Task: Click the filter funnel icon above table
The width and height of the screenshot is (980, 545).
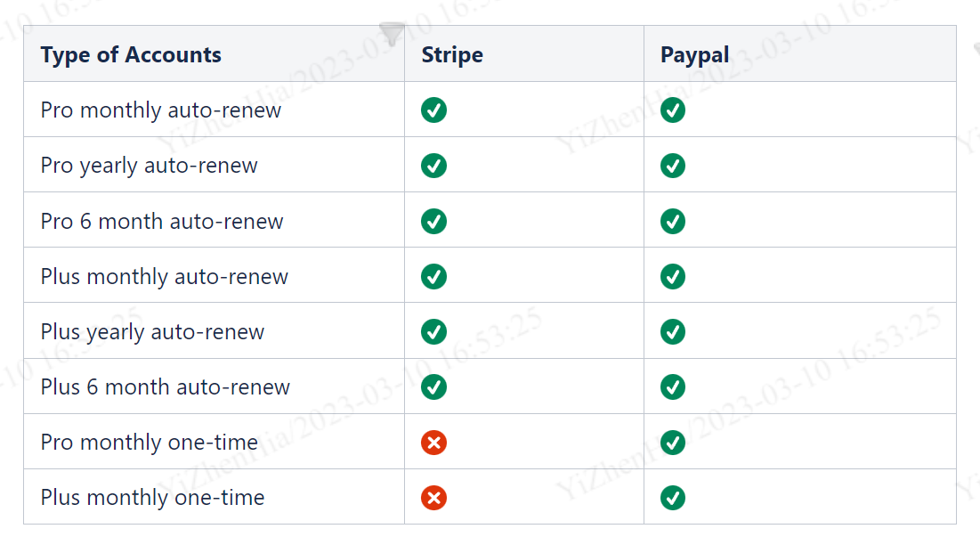Action: pyautogui.click(x=392, y=34)
